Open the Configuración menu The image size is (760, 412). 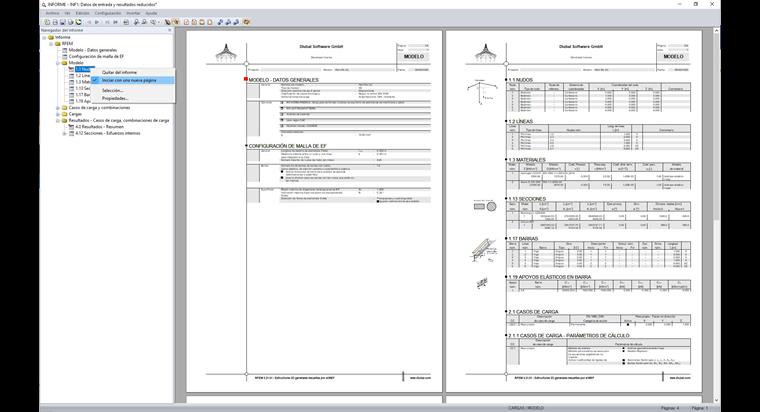pos(108,13)
